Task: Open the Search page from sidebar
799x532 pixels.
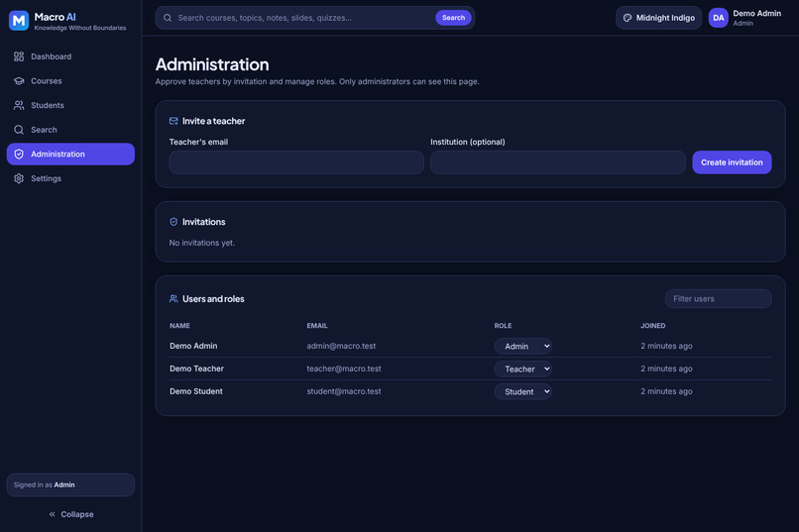Action: coord(70,130)
